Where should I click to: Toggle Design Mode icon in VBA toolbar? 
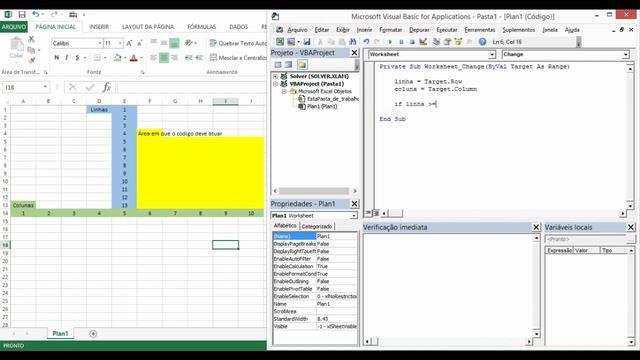pos(423,42)
